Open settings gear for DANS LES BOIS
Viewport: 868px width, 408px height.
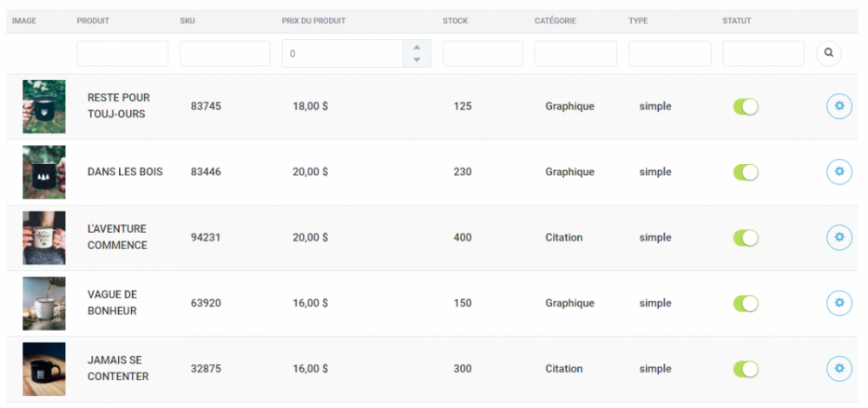[839, 172]
